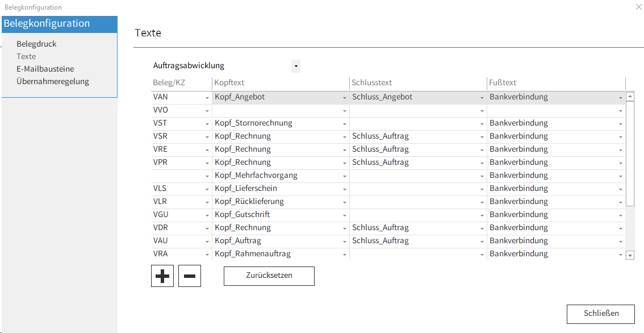Add a new row using the plus icon
644x333 pixels.
click(162, 276)
